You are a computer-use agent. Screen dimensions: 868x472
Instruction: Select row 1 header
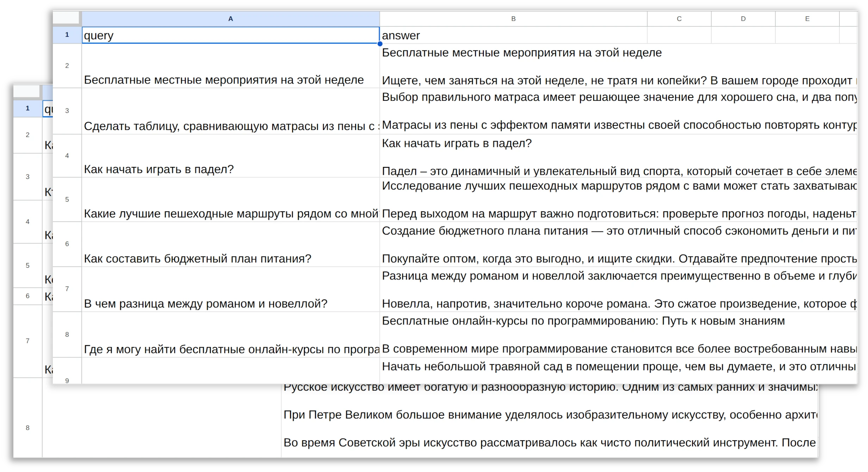tap(67, 35)
